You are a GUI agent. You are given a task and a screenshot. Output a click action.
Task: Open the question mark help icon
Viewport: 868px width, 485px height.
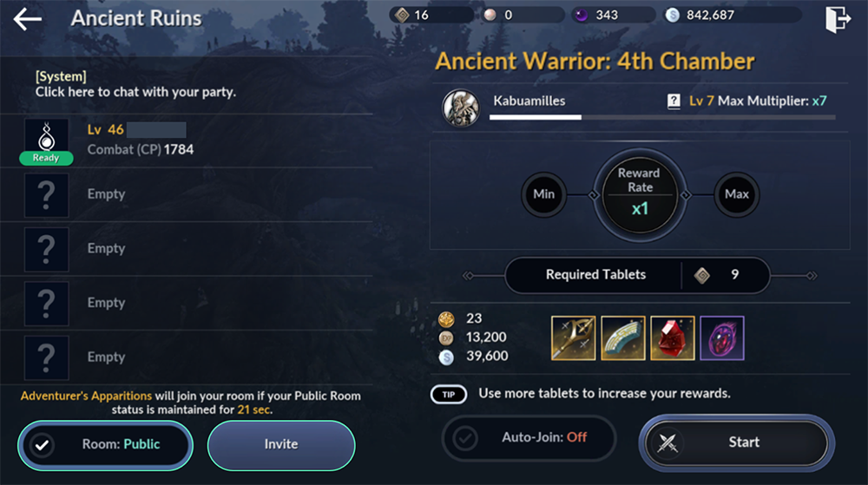coord(674,102)
